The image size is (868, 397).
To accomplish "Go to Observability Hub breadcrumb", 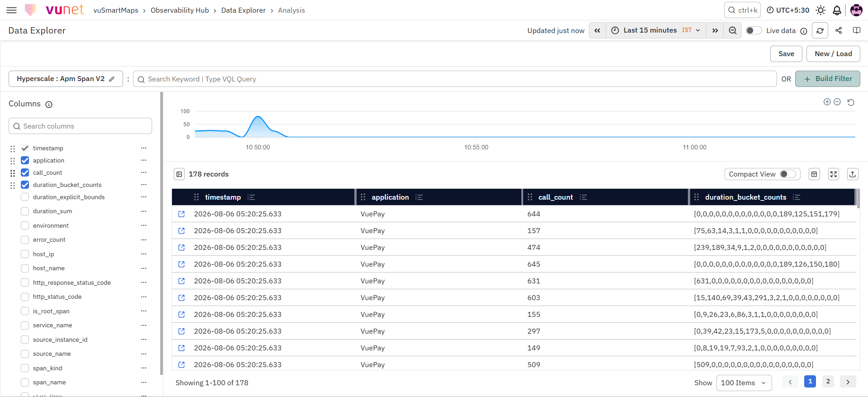I will click(180, 10).
